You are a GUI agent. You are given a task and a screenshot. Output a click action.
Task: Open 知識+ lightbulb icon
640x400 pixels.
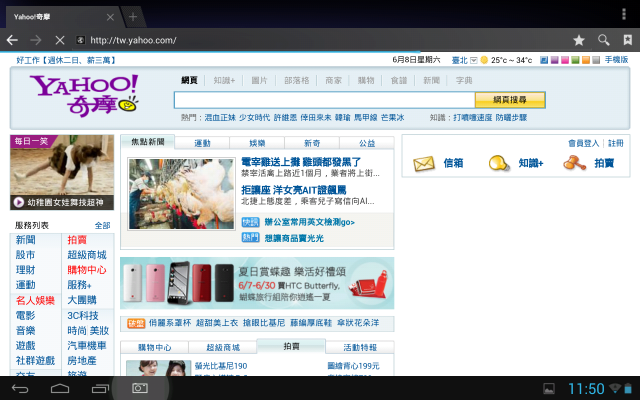499,163
